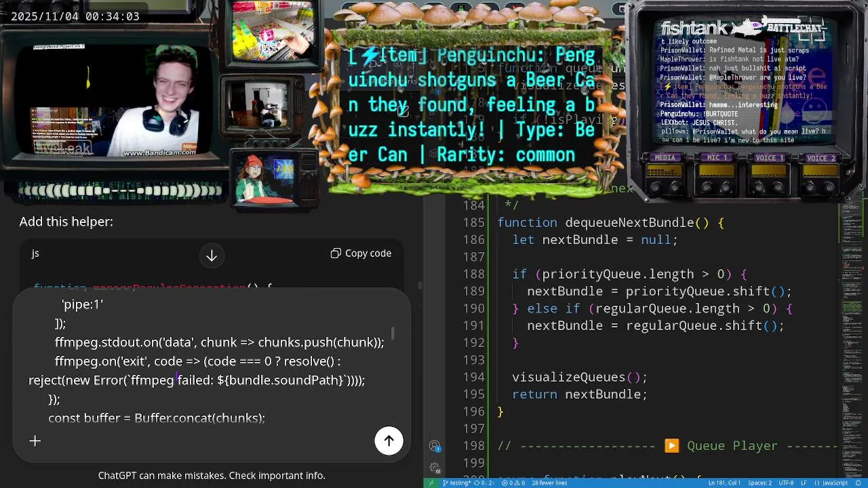Click the MEDIA channel label
Image resolution: width=868 pixels, height=488 pixels.
pos(665,158)
